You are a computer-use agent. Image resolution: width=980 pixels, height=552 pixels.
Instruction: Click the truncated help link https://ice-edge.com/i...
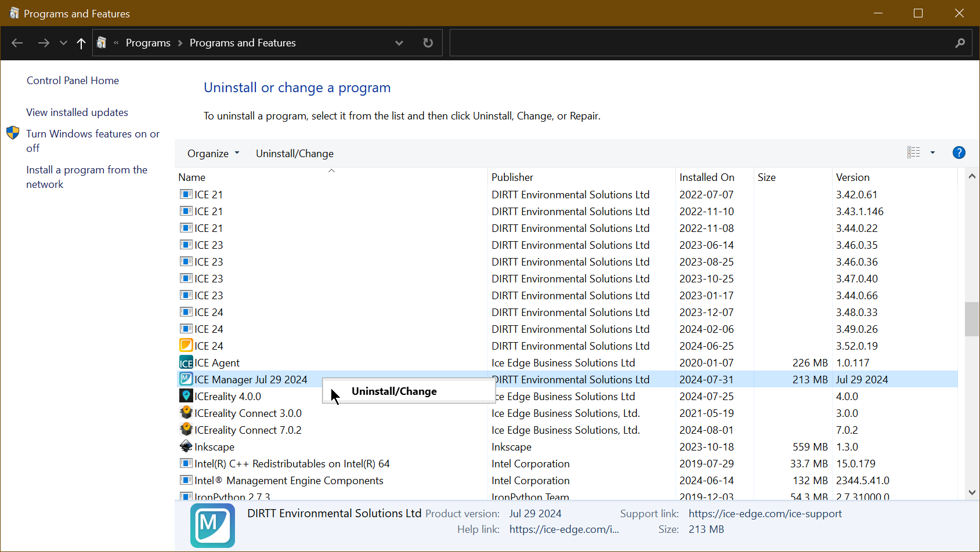click(x=564, y=529)
